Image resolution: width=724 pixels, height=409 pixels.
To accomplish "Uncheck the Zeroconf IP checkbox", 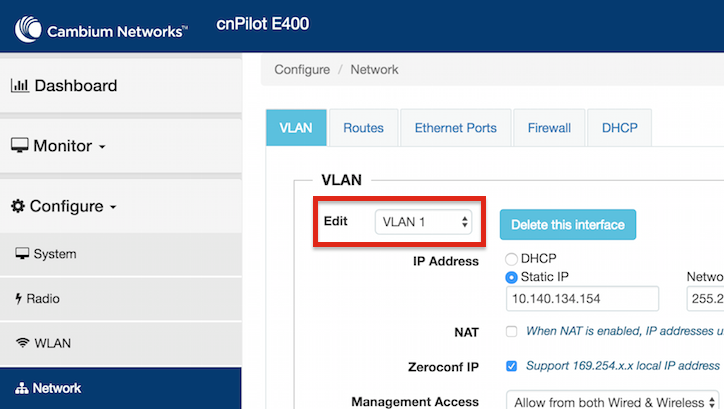I will click(x=512, y=367).
